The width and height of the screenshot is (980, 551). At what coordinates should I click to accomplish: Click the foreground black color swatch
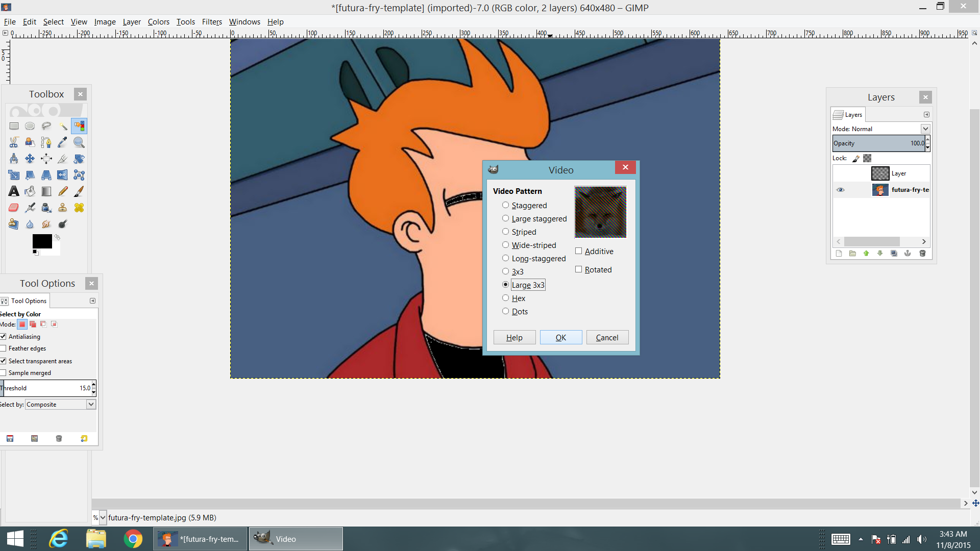[42, 241]
